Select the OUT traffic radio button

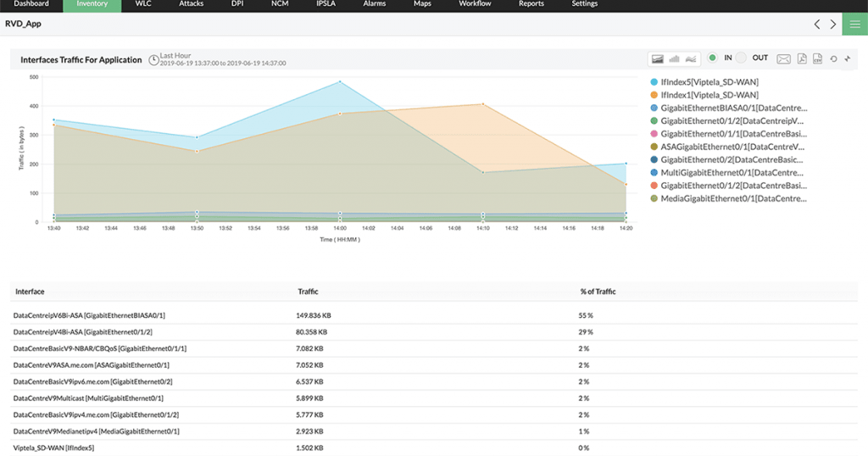(741, 58)
